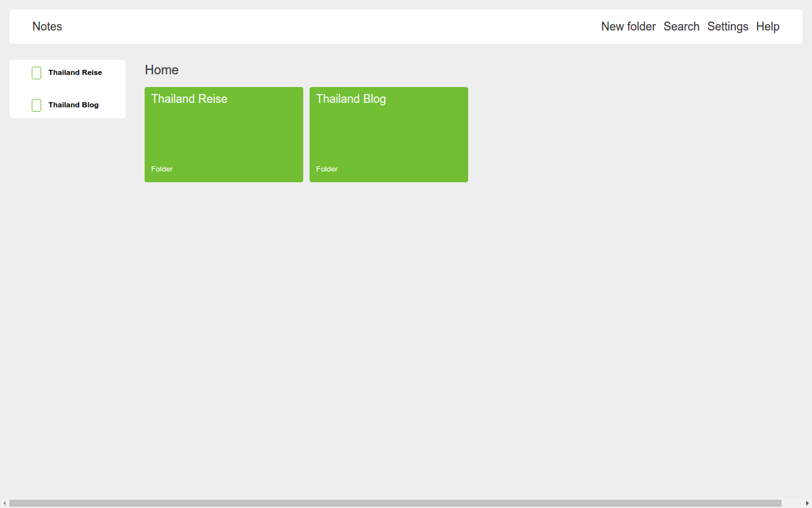Image resolution: width=812 pixels, height=508 pixels.
Task: Select Thailand Blog label in the sidebar
Action: [74, 105]
